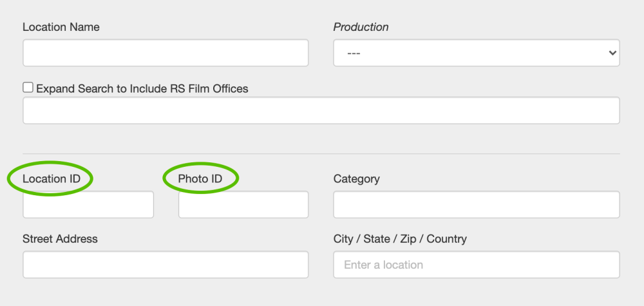Click the "Enter a location" field
Screen dimensions: 644x306
coord(476,265)
